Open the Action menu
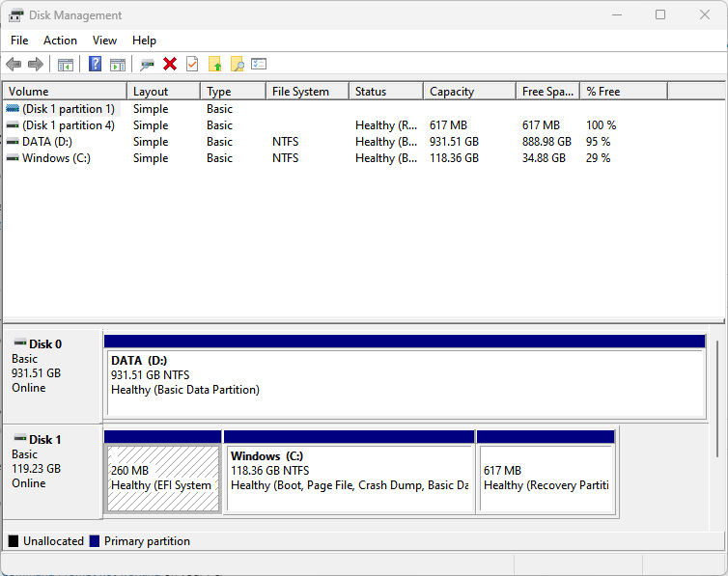728x576 pixels. 60,41
